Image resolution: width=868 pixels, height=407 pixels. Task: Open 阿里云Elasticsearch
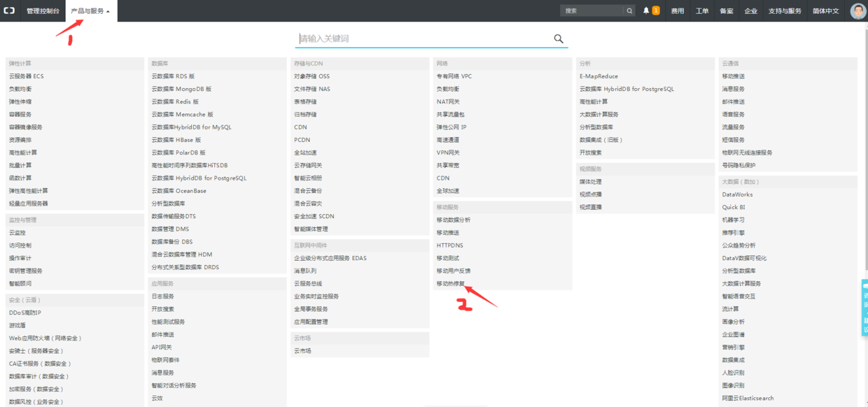(x=748, y=399)
